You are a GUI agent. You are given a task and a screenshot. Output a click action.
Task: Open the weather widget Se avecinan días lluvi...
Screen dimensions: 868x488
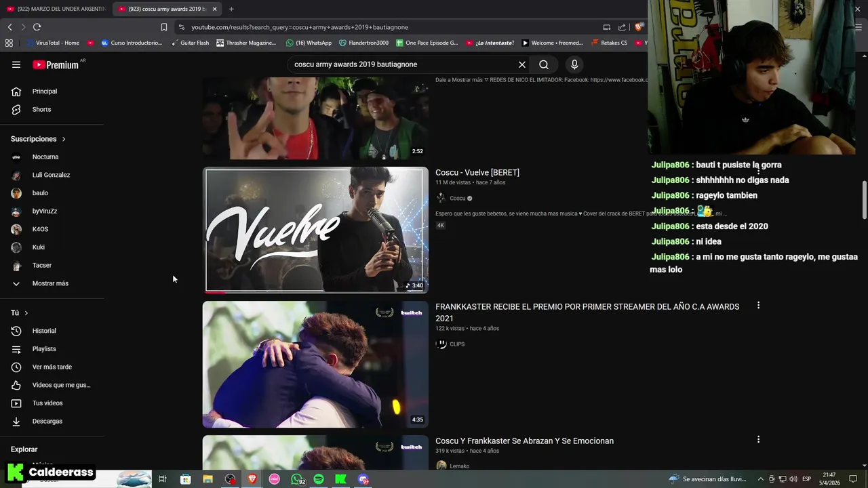click(707, 479)
